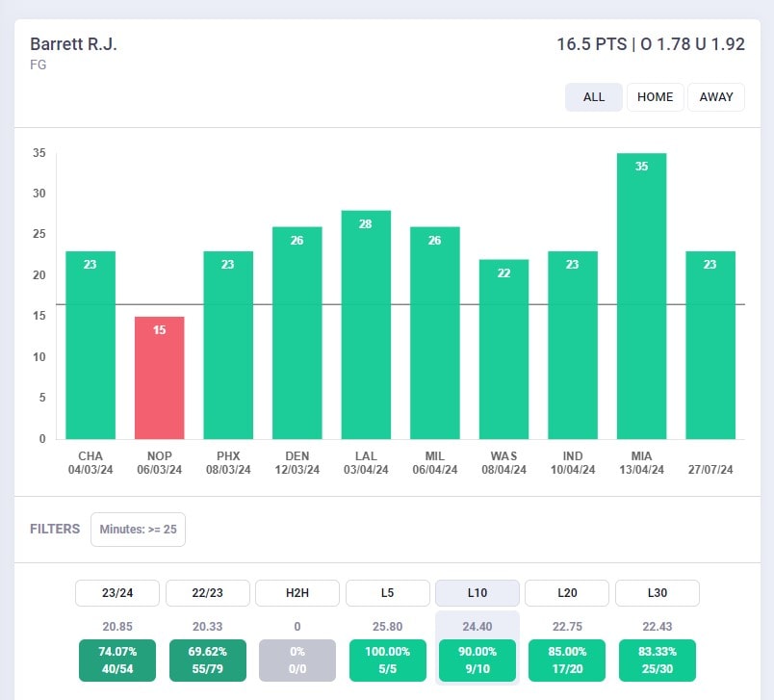Click the IND 10/04/24 bar
Screen dimensions: 774x700
573,346
